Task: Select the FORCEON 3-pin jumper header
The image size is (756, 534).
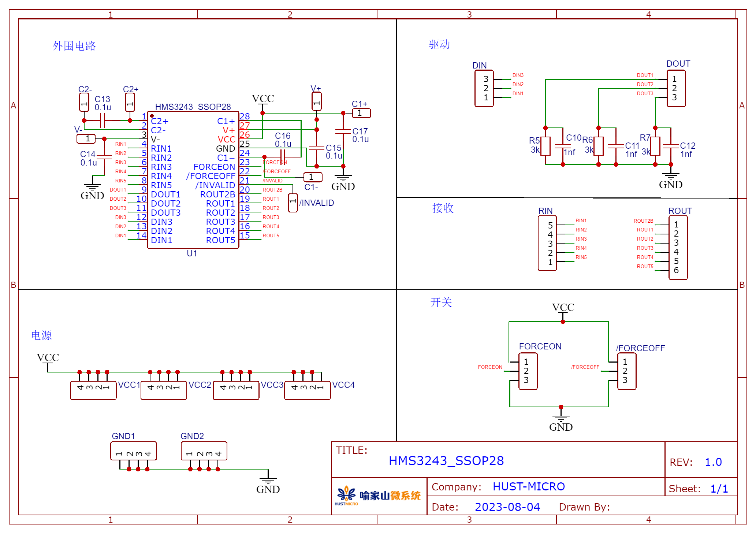Action: tap(528, 371)
